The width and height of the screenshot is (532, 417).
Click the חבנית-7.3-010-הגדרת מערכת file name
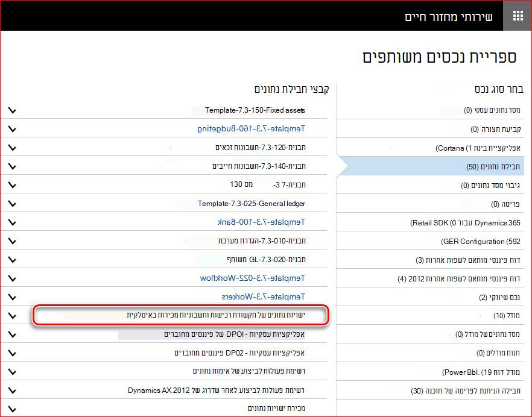[262, 240]
